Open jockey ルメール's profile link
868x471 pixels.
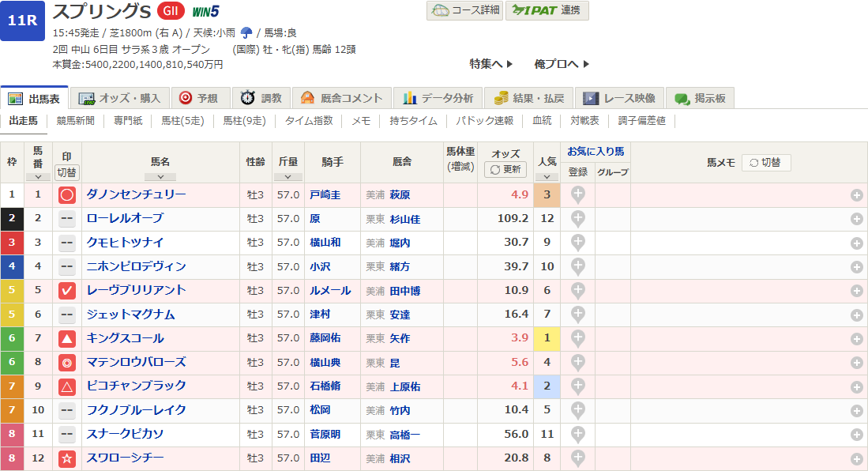[x=330, y=291]
